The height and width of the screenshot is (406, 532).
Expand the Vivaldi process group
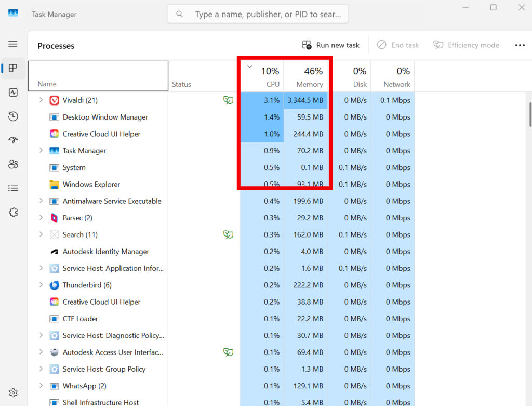click(41, 100)
